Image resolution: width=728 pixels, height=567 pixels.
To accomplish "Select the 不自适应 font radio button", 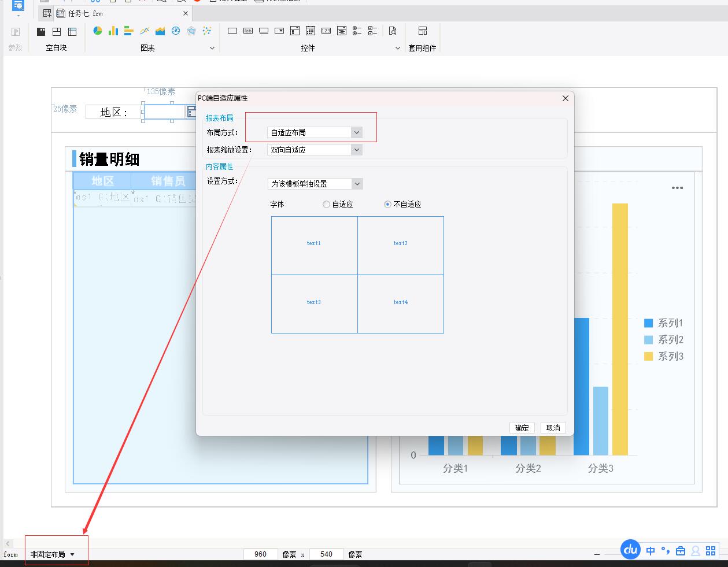I will coord(387,205).
